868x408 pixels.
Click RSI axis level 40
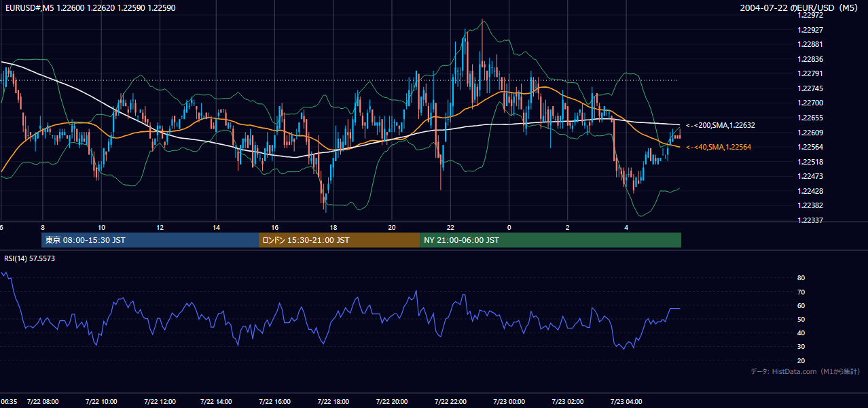click(801, 333)
